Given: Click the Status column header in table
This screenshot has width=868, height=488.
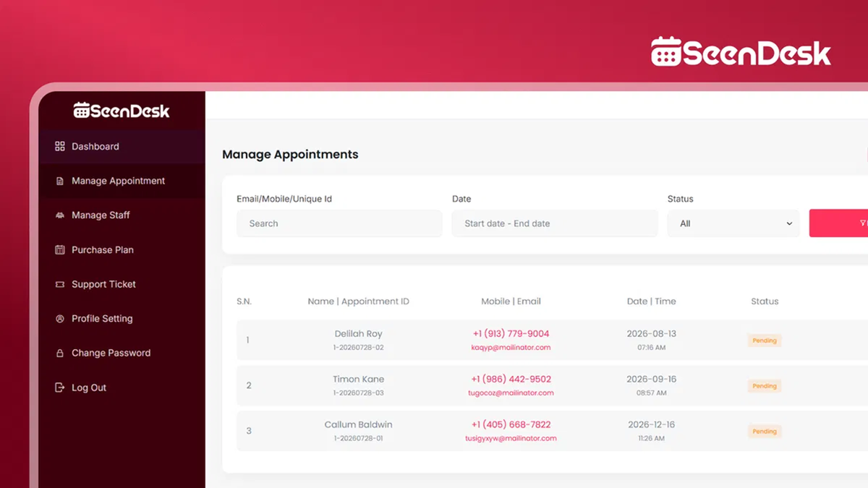Looking at the screenshot, I should point(765,301).
